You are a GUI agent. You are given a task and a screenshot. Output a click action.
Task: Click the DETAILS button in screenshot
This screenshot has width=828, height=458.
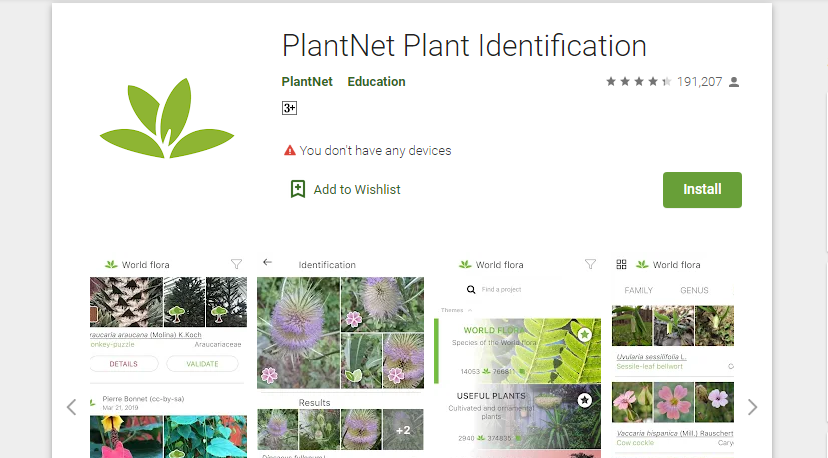[x=124, y=364]
